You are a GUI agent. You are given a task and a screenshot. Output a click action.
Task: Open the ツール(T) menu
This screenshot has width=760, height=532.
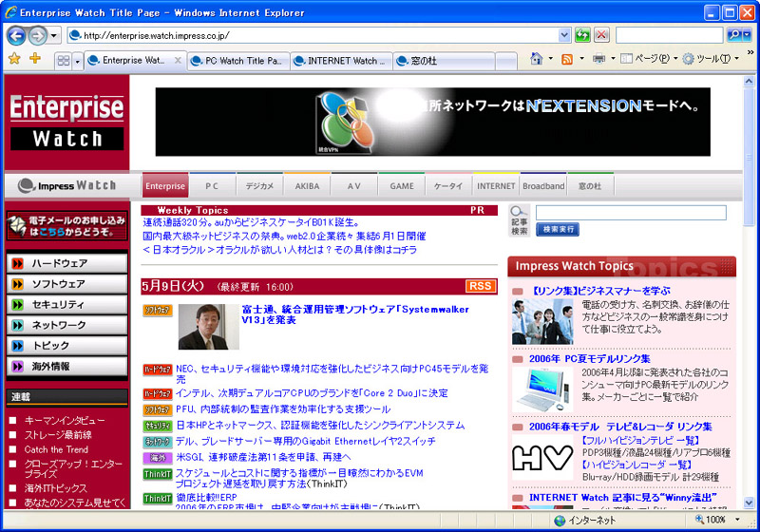pyautogui.click(x=711, y=59)
